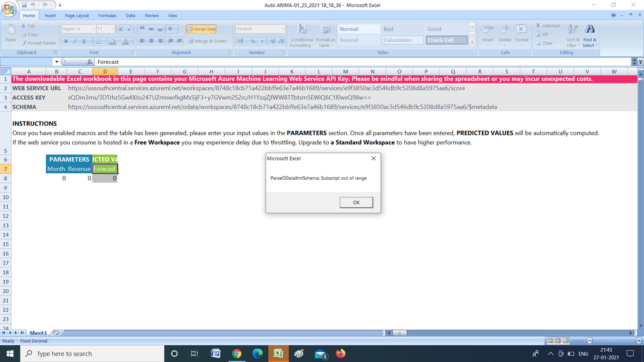Select the Format Painter brush
Viewport: 644px width, 362px height.
pos(39,43)
